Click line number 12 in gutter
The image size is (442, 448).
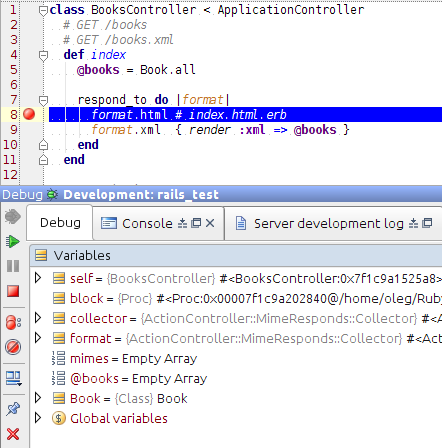coord(10,174)
